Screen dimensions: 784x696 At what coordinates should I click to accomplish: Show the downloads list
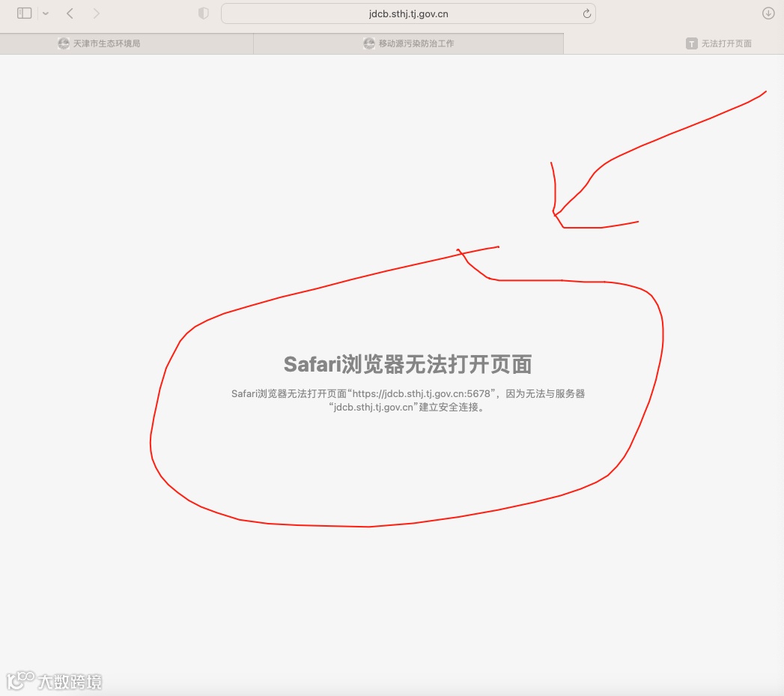click(768, 13)
